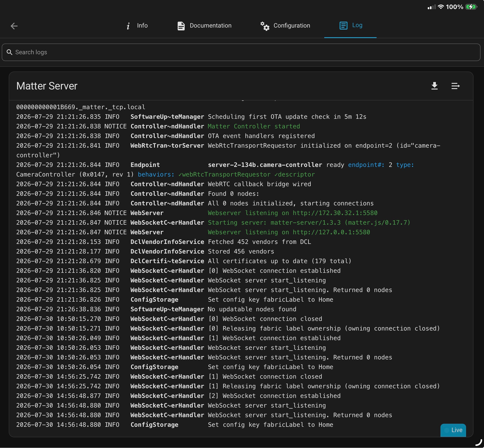Click 'Fetched 452 vendors from DCL' line
The image size is (484, 448).
[x=259, y=242]
